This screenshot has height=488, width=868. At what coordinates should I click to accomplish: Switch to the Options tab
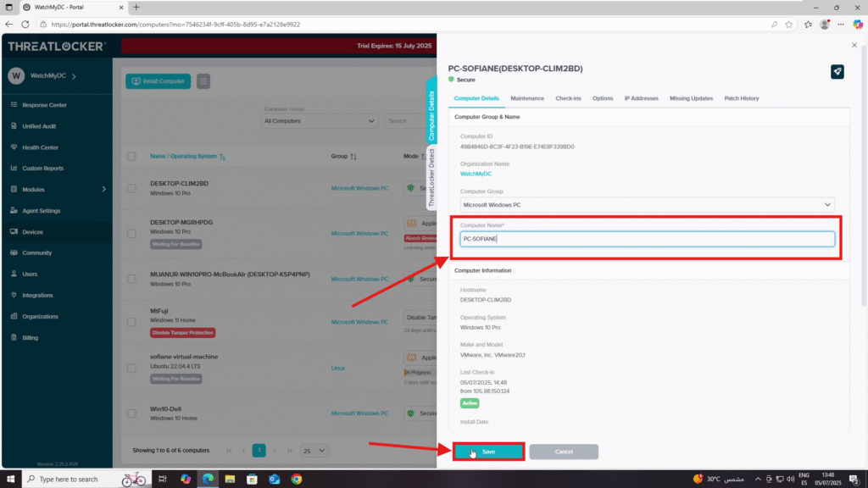pos(603,98)
